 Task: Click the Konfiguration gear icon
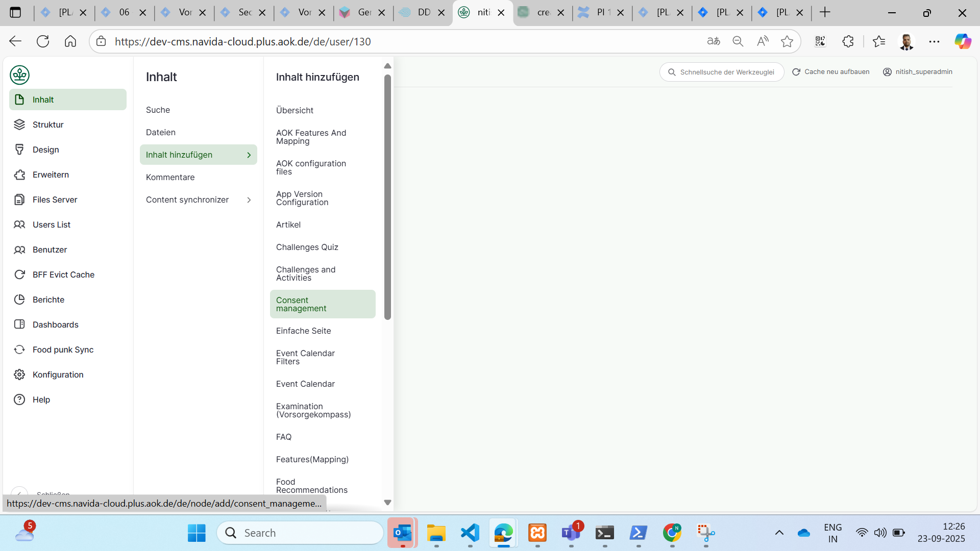point(19,374)
